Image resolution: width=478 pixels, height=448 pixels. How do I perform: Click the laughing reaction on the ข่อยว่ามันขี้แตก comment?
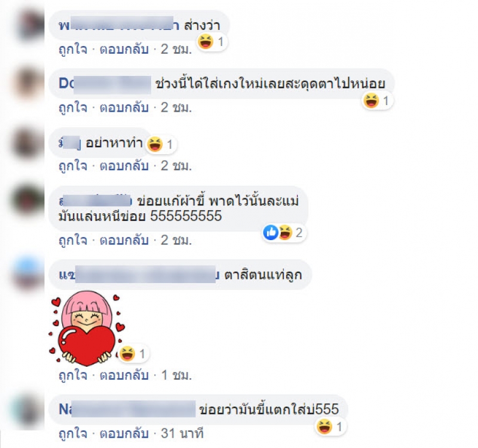click(x=324, y=426)
